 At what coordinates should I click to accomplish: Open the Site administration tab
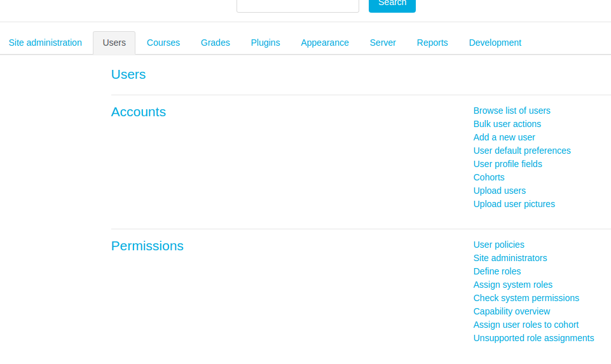pyautogui.click(x=45, y=43)
